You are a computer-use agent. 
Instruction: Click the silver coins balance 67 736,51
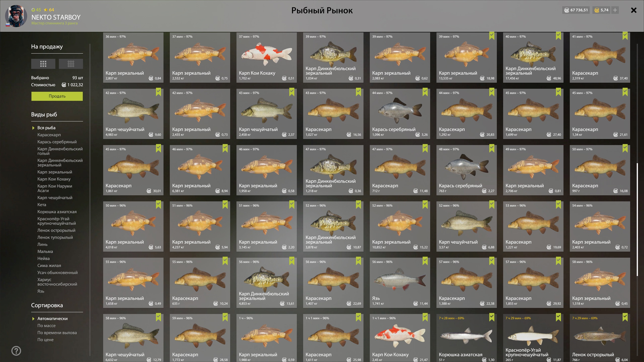pyautogui.click(x=576, y=10)
